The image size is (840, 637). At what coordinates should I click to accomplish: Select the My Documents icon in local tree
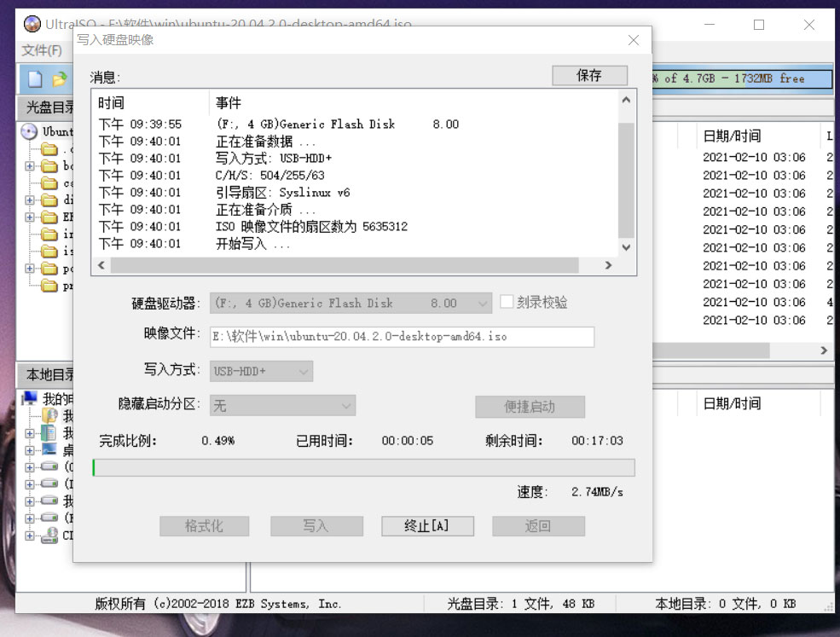pyautogui.click(x=49, y=432)
